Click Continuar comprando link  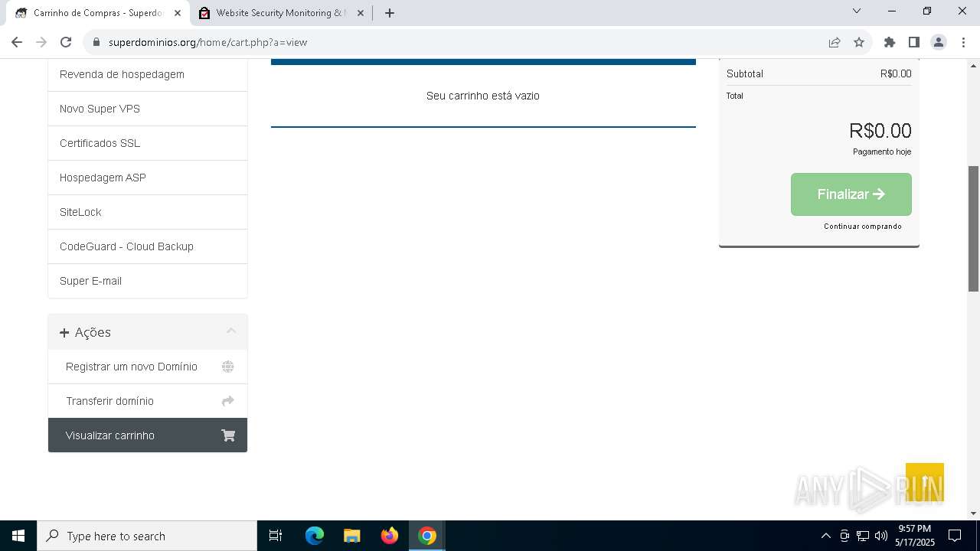(x=863, y=227)
